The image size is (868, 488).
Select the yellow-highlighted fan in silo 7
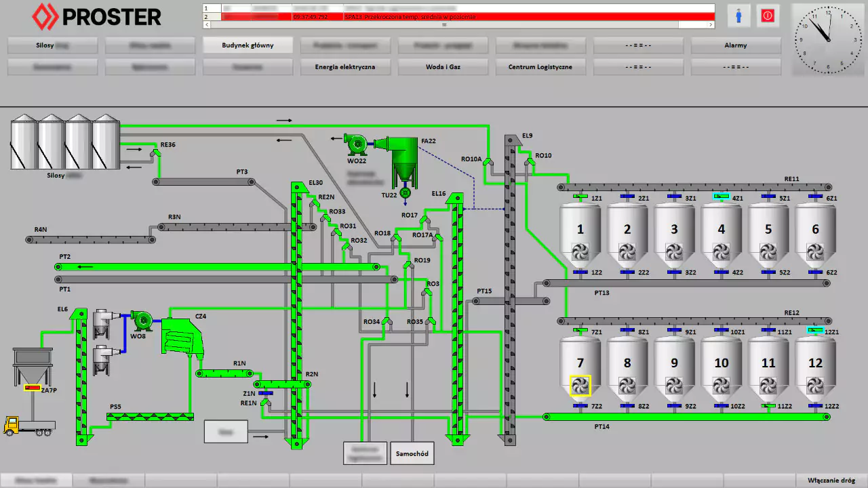[x=580, y=386]
